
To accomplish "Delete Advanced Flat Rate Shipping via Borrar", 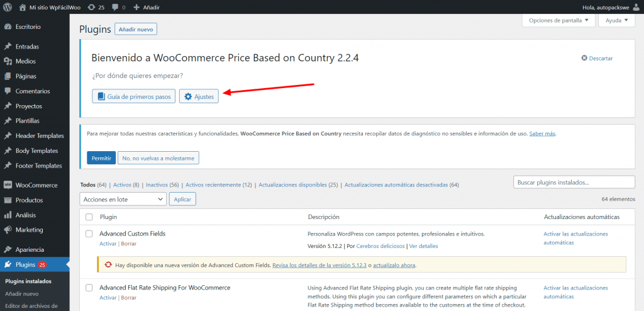I will pos(128,297).
